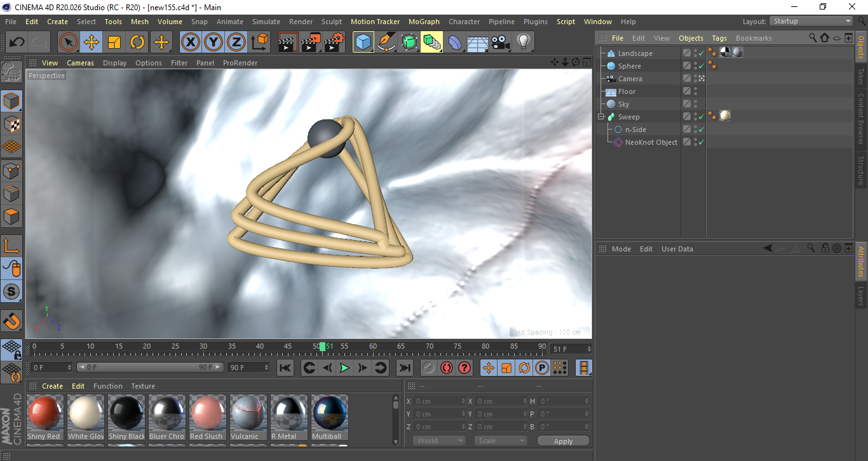This screenshot has width=868, height=461.
Task: Add a Cube primitive object
Action: [363, 43]
